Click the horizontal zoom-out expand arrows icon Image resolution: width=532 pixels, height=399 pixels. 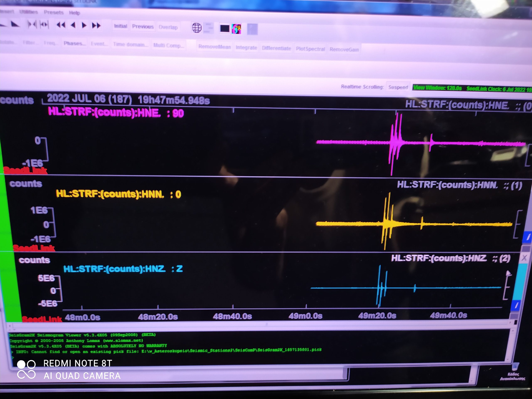44,25
